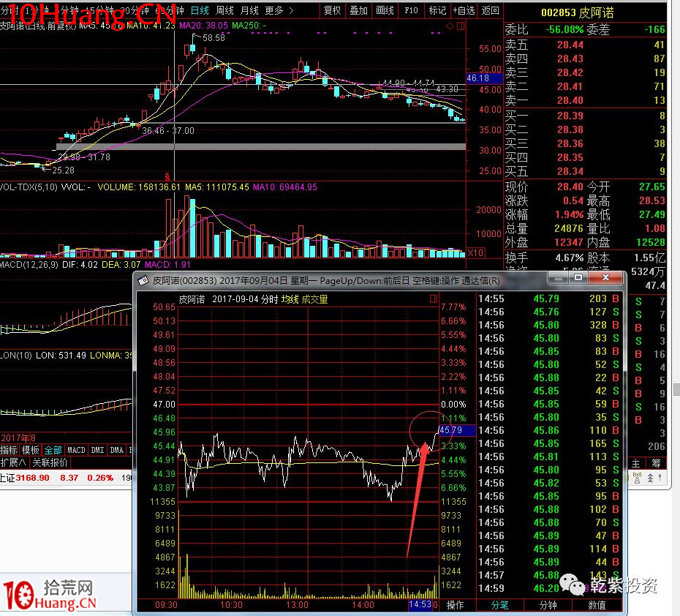Image resolution: width=680 pixels, height=616 pixels.
Task: Click the 2017年8 date label on timeline
Action: pos(18,437)
